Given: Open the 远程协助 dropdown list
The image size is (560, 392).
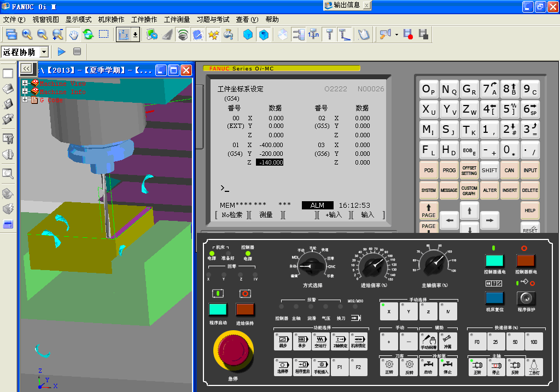Looking at the screenshot, I should coord(44,52).
